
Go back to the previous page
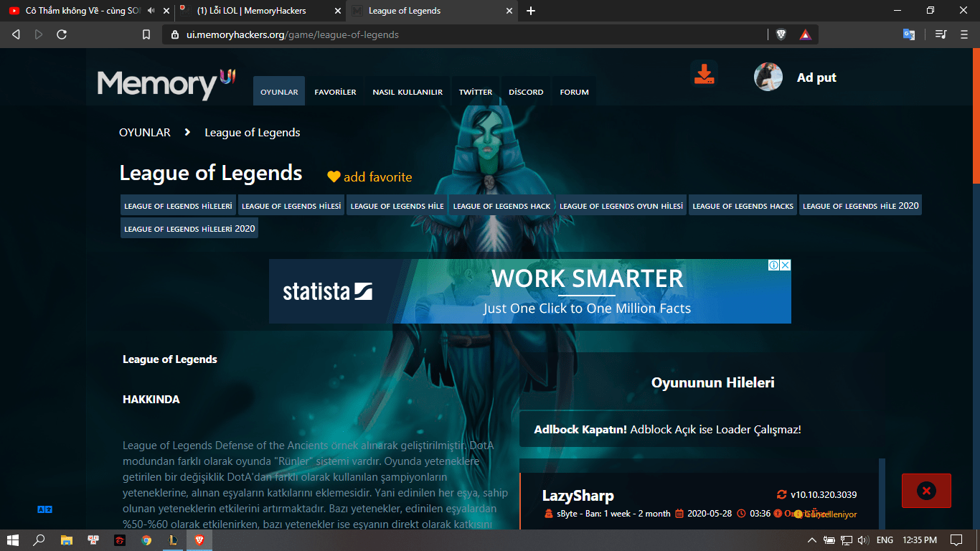pos(16,34)
